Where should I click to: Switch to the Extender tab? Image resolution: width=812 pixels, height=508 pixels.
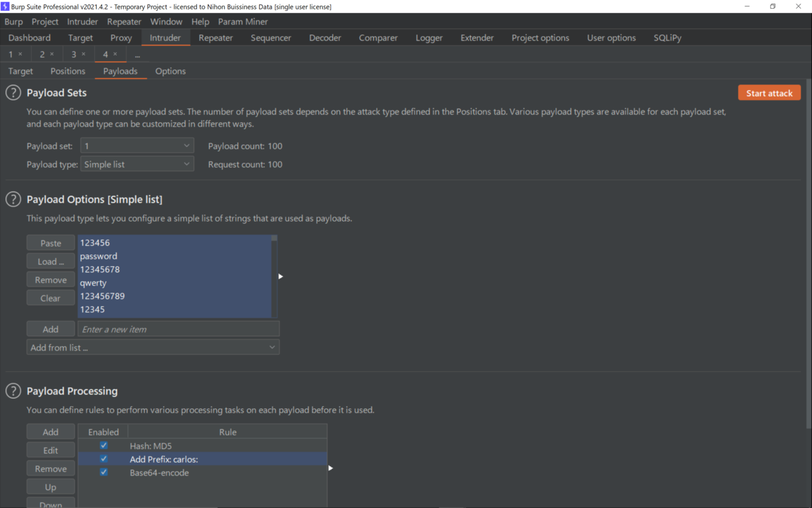click(477, 38)
